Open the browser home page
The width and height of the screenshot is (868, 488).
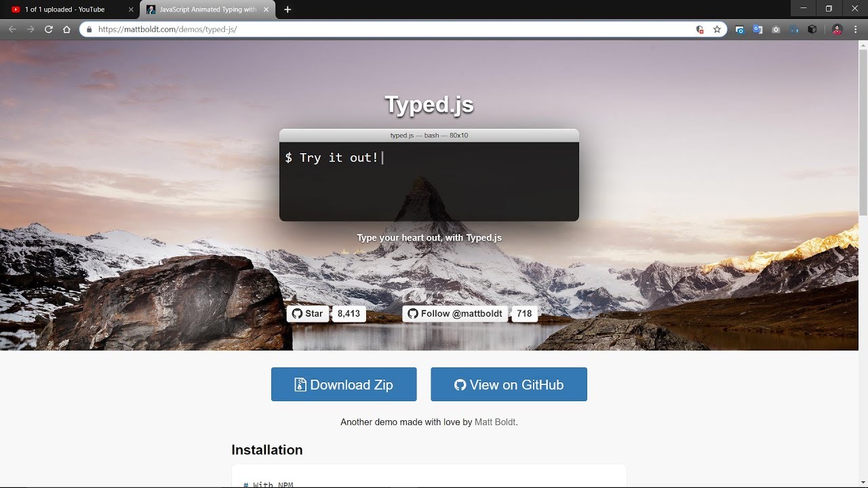66,29
